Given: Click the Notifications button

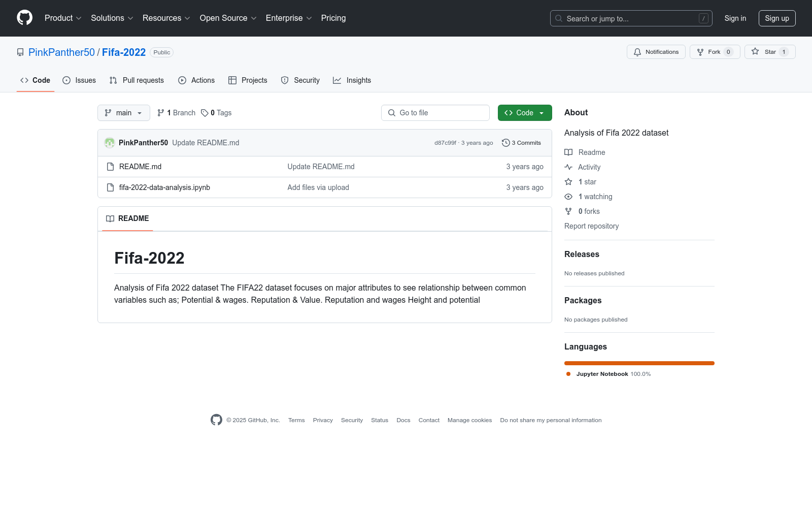Looking at the screenshot, I should tap(656, 52).
